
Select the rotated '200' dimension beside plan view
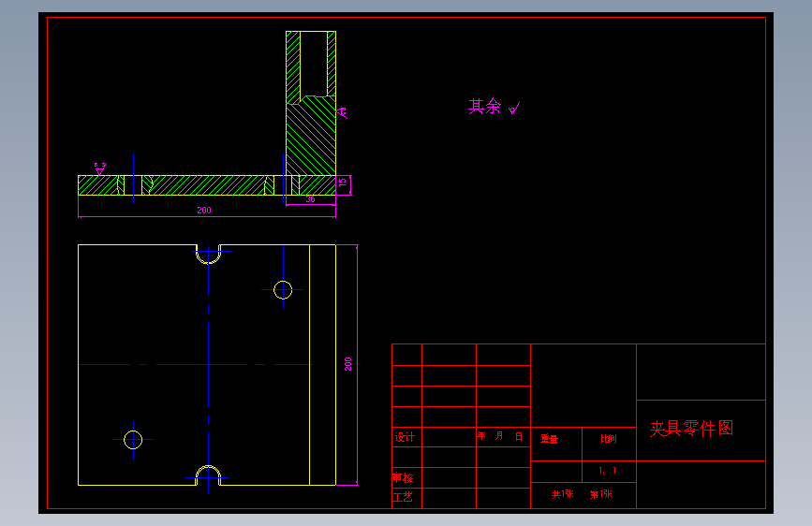click(x=348, y=364)
